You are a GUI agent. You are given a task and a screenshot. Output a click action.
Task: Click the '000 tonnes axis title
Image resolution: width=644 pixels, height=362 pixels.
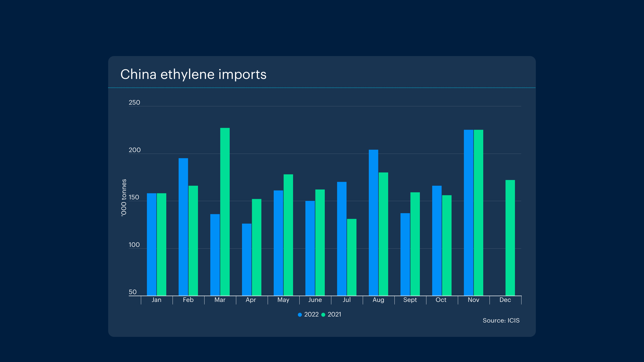(x=124, y=197)
